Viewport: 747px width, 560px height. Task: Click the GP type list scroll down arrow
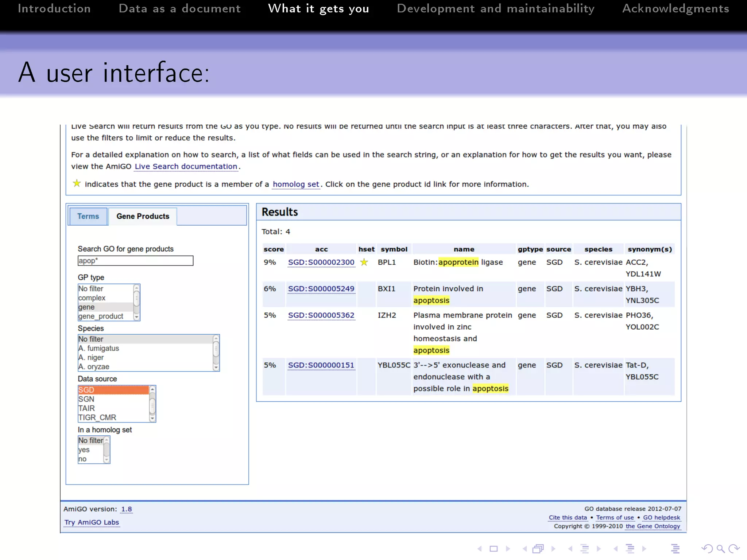tap(137, 317)
